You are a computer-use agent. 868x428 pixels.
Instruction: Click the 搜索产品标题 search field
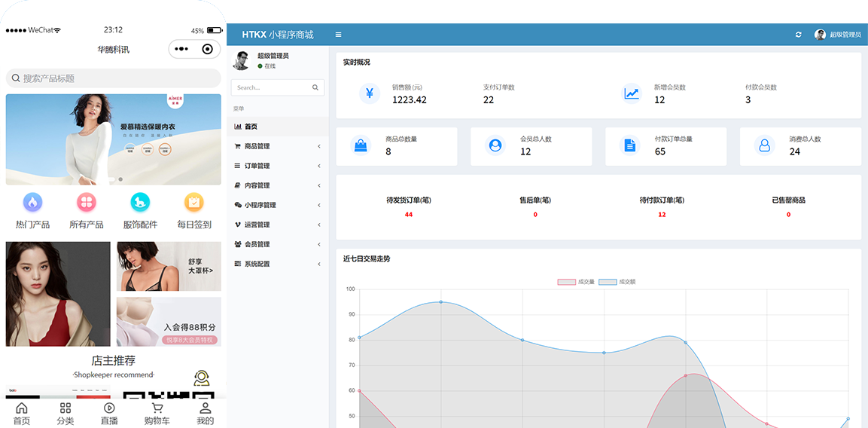pos(113,78)
